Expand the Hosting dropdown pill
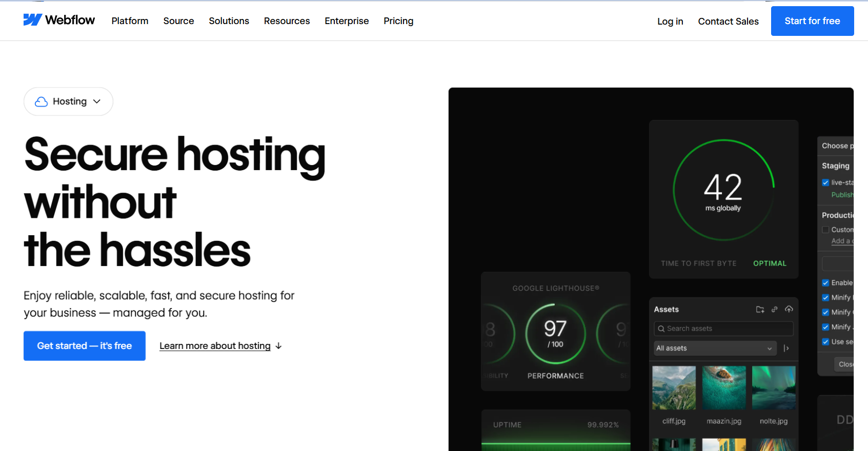868x451 pixels. pyautogui.click(x=68, y=101)
